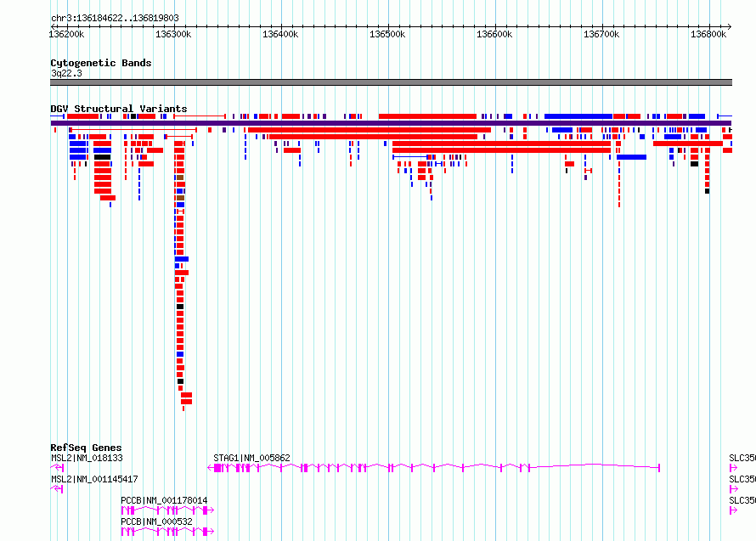Open the Cytogenetic Bands track title

coord(101,63)
